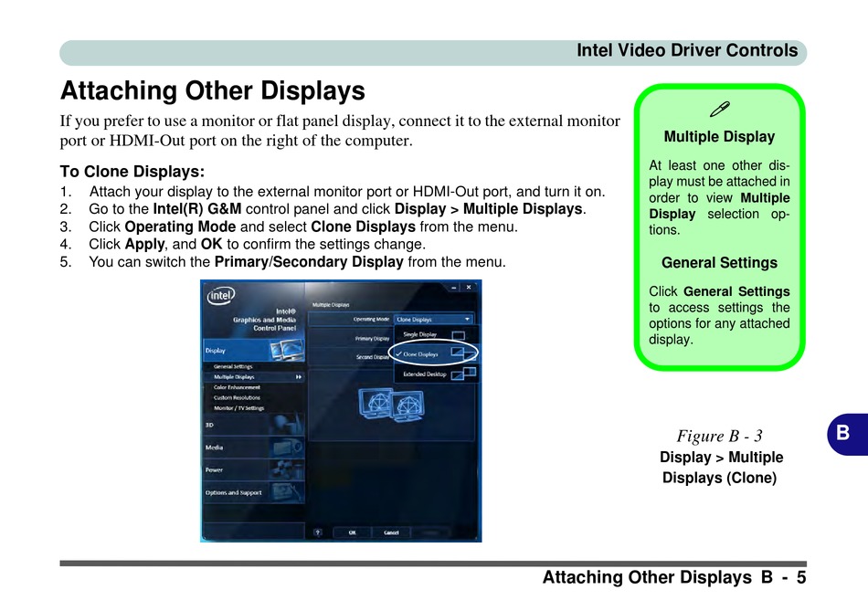Click the dual monitor preview graphic
The image size is (868, 611).
click(x=391, y=406)
